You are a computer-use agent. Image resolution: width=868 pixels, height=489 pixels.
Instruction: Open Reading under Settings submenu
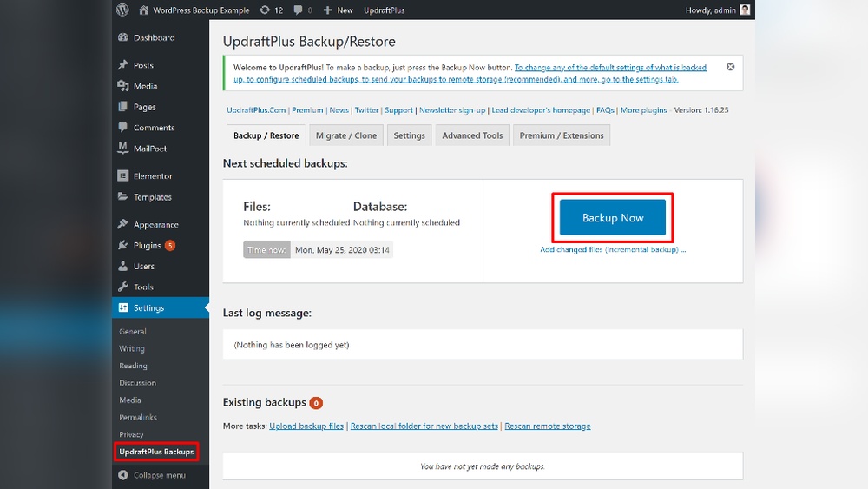pos(133,366)
